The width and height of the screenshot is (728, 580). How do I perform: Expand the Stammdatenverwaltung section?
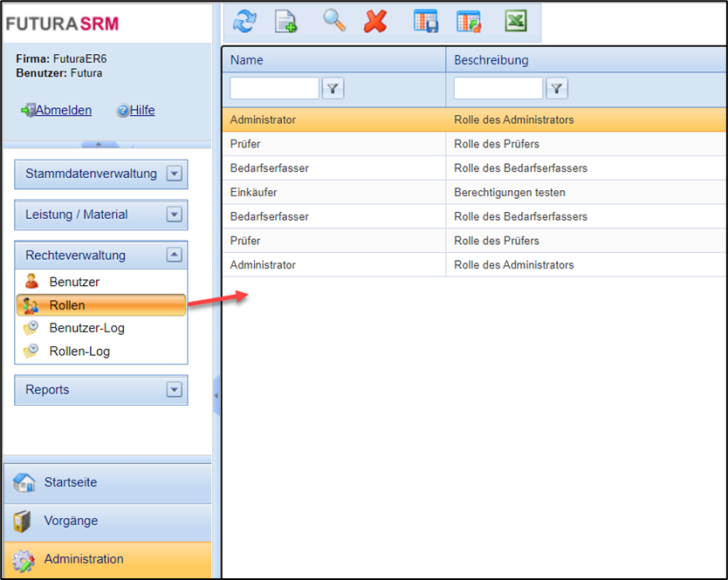(175, 174)
